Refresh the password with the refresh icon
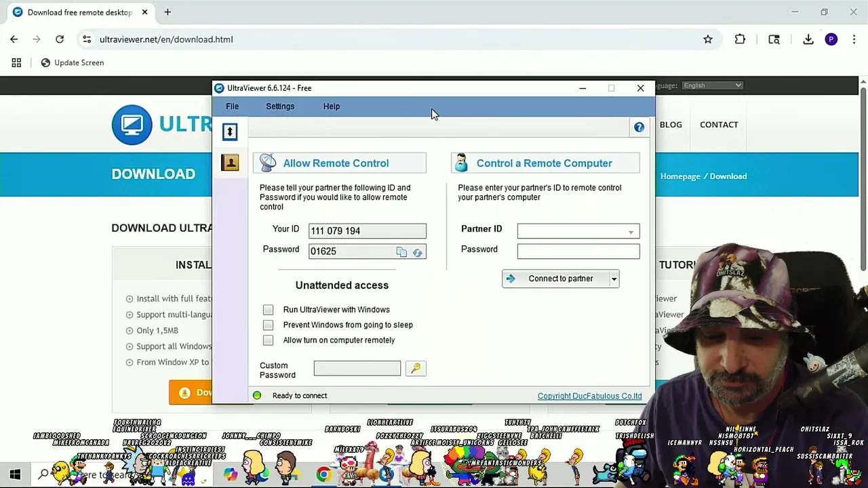 [417, 252]
